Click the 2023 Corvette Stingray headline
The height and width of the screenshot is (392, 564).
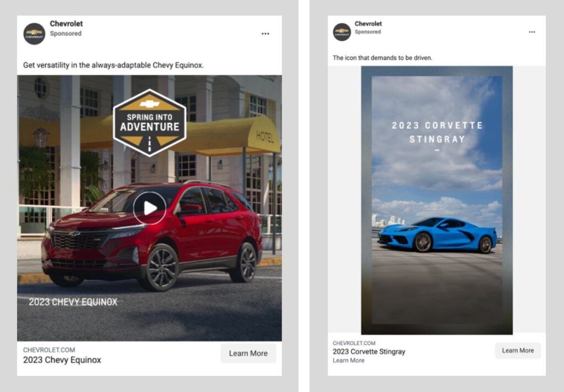point(368,352)
